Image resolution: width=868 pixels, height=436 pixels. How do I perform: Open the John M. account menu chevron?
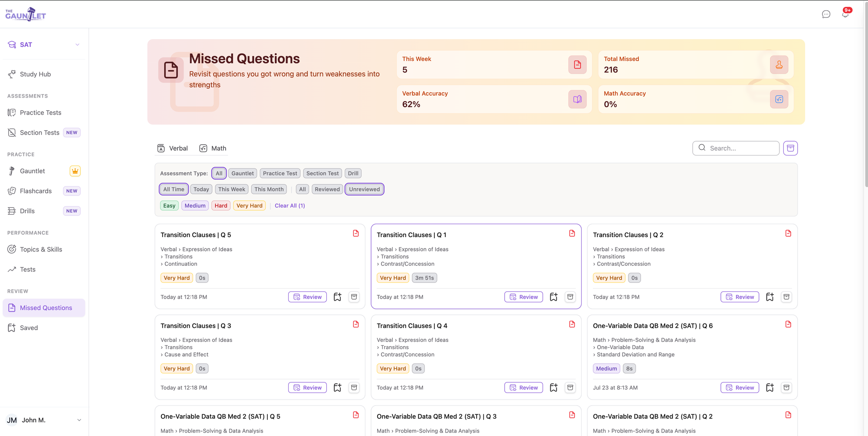(x=79, y=420)
